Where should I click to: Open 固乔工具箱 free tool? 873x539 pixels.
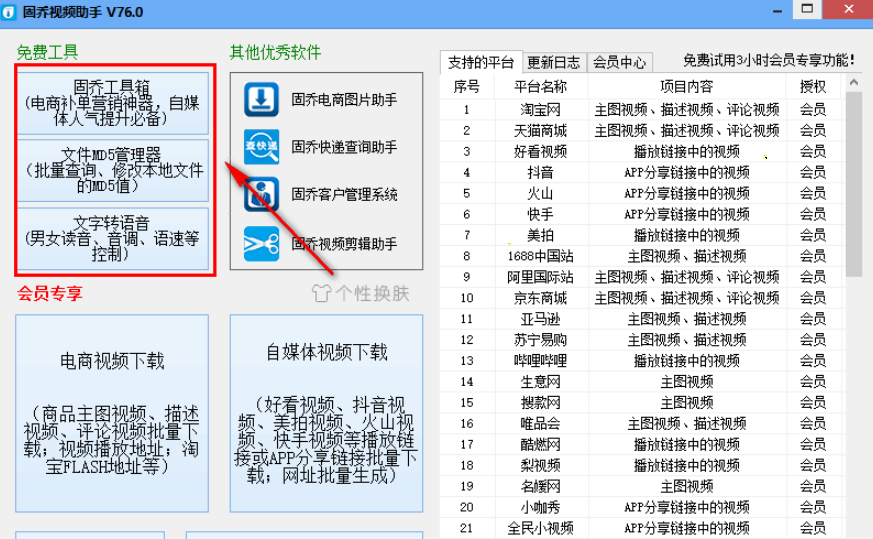click(112, 103)
